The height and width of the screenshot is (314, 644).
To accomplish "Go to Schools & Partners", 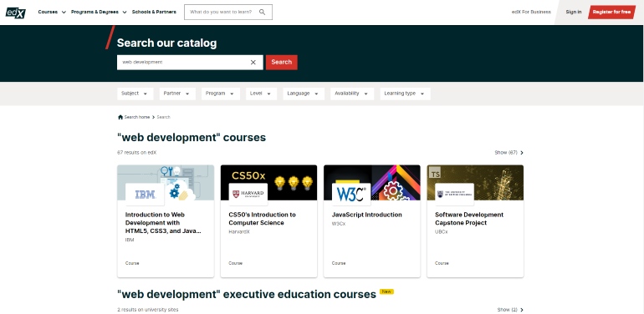I will [154, 12].
